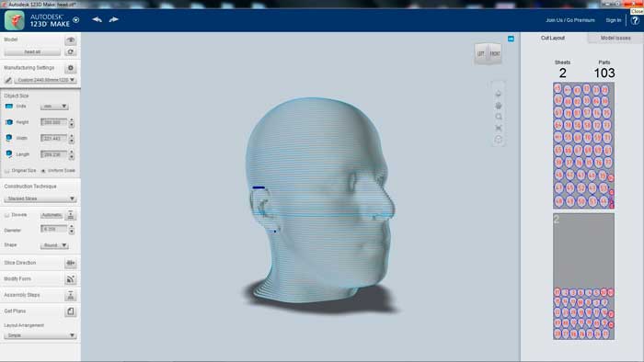644x362 pixels.
Task: Click the LEFT face of view cube
Action: click(x=481, y=53)
